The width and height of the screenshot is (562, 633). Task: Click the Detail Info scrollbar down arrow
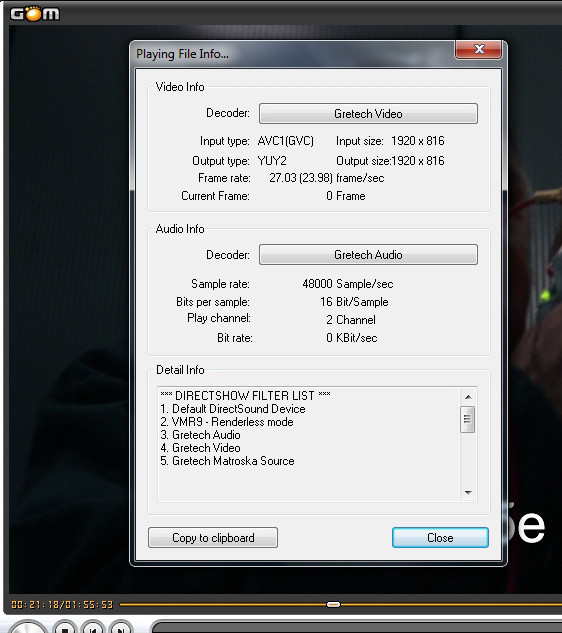[x=468, y=493]
